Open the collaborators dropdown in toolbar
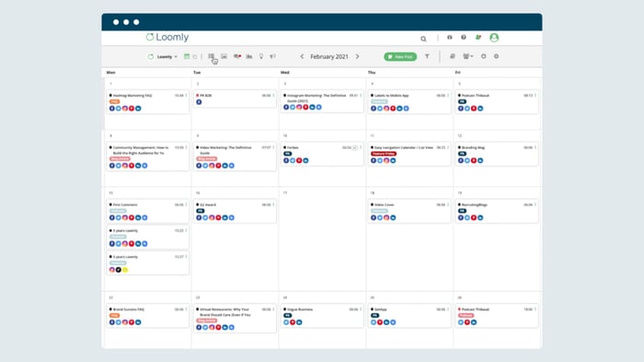Image resolution: width=644 pixels, height=362 pixels. tap(467, 56)
